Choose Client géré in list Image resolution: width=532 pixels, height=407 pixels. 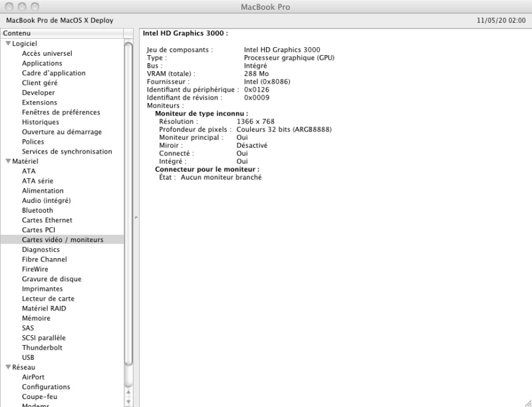click(40, 82)
